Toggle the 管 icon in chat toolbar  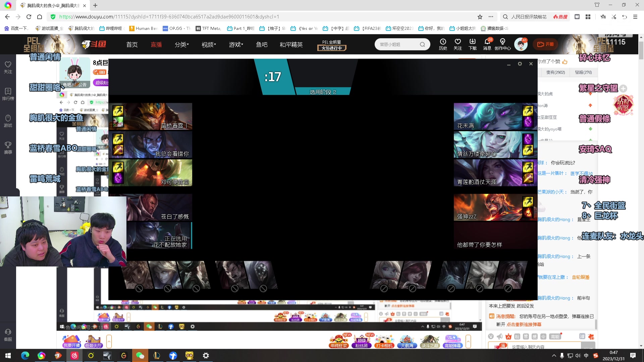(526, 336)
